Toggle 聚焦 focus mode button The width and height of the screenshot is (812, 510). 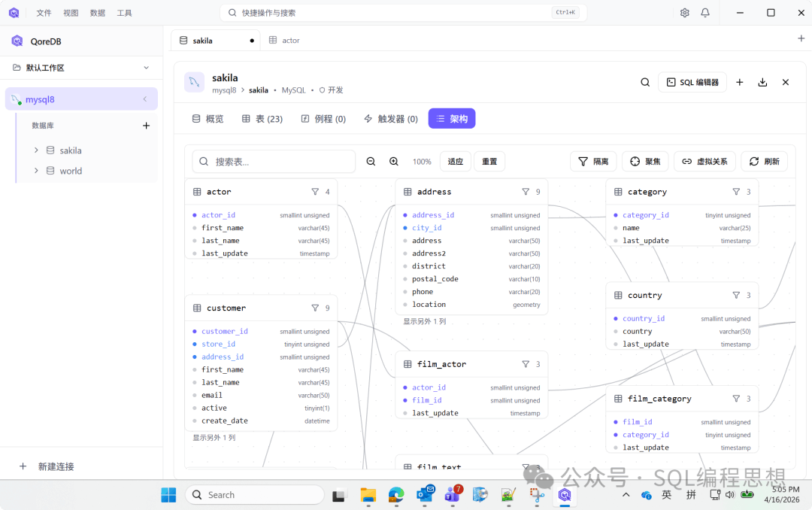pyautogui.click(x=645, y=162)
